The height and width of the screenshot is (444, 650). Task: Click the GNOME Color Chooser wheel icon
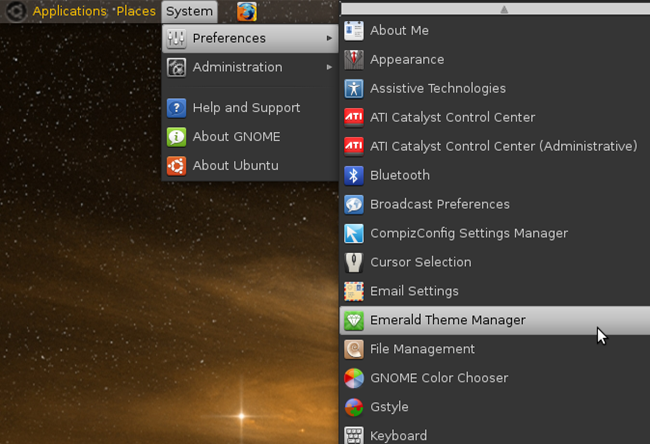click(354, 378)
